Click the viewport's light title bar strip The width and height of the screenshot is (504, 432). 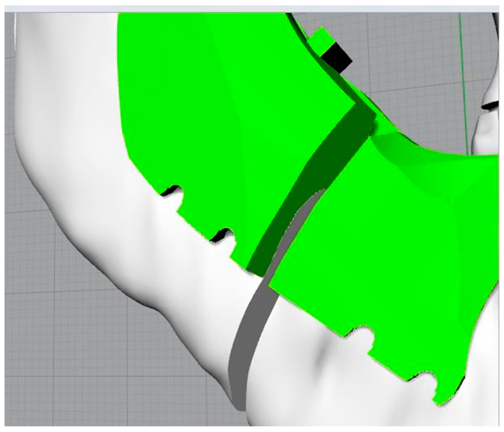pyautogui.click(x=252, y=9)
